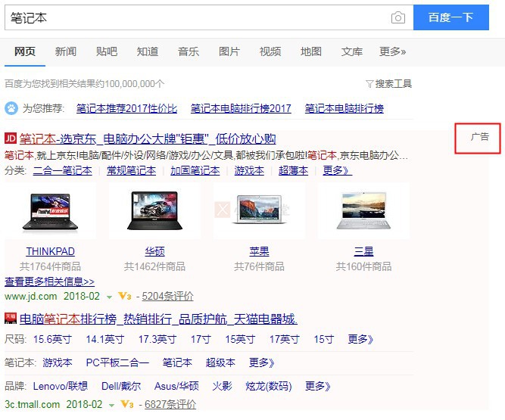Open brand Asus/华硕

[x=176, y=386]
